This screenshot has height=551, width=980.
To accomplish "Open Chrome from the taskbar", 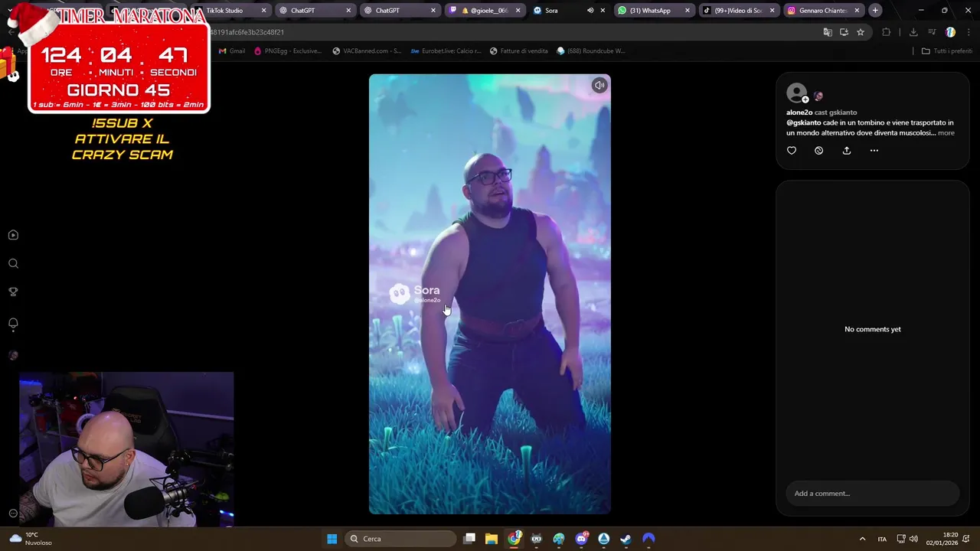I will coord(514,539).
